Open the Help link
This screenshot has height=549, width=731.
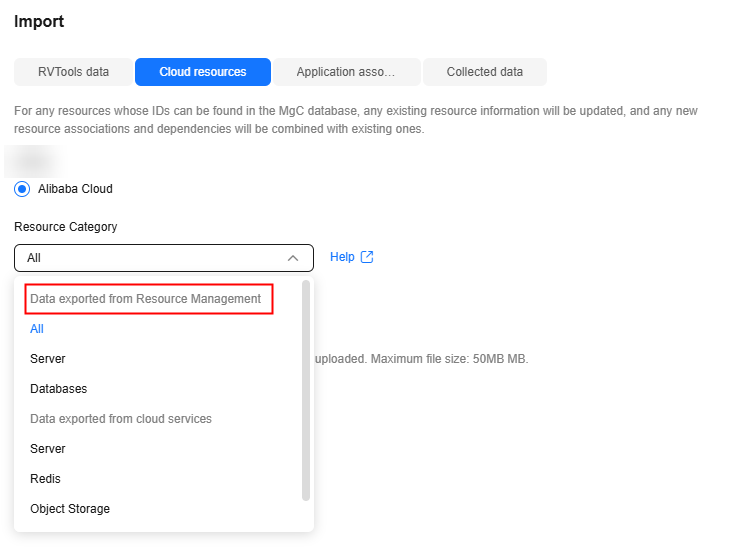pyautogui.click(x=342, y=257)
